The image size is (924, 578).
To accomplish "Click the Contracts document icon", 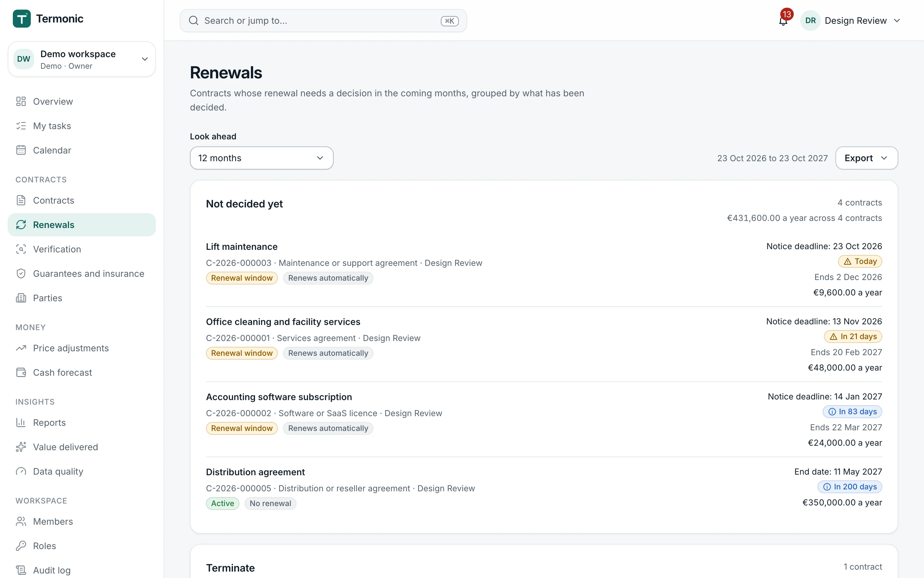I will tap(21, 200).
